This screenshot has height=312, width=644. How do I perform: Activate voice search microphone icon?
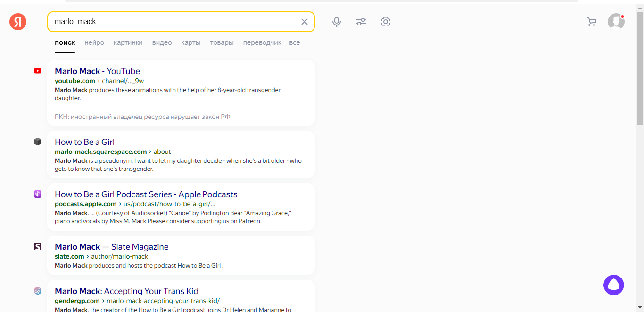click(336, 22)
